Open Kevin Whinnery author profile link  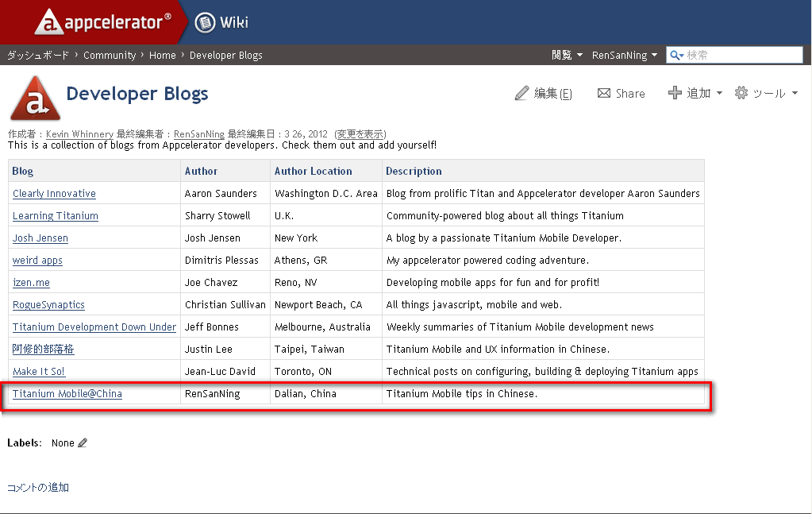[x=79, y=134]
